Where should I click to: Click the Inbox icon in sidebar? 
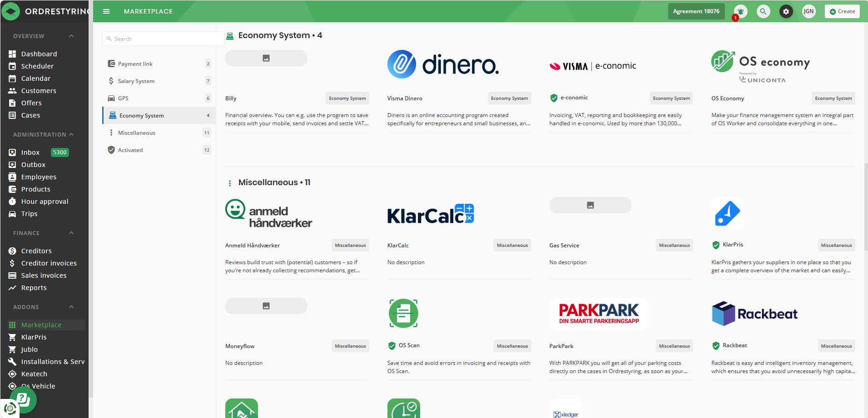tap(12, 152)
